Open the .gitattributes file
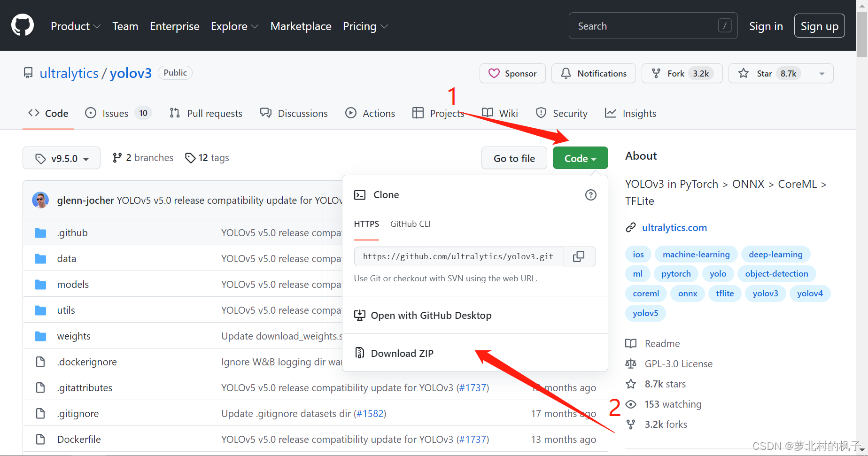868x456 pixels. point(85,388)
